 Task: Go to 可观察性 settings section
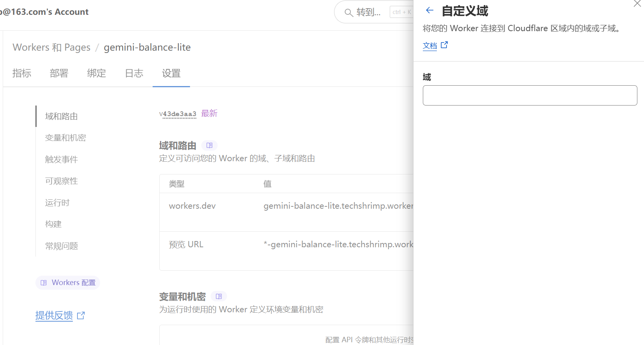click(62, 181)
